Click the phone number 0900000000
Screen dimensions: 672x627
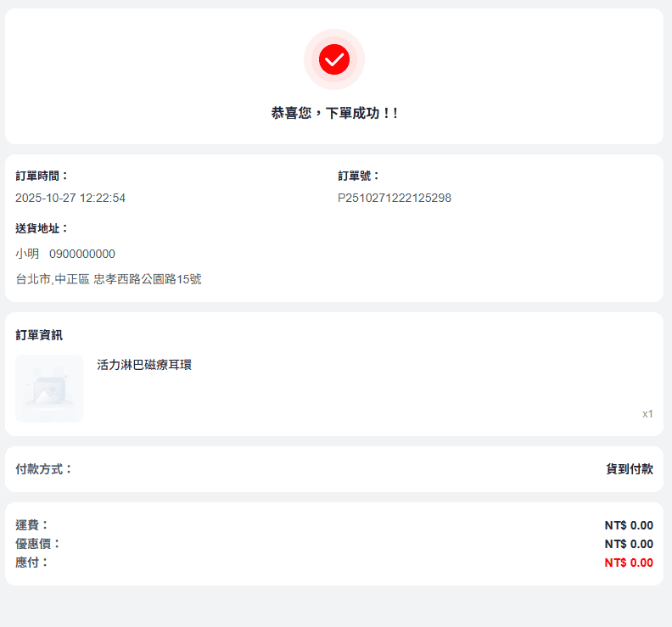82,254
